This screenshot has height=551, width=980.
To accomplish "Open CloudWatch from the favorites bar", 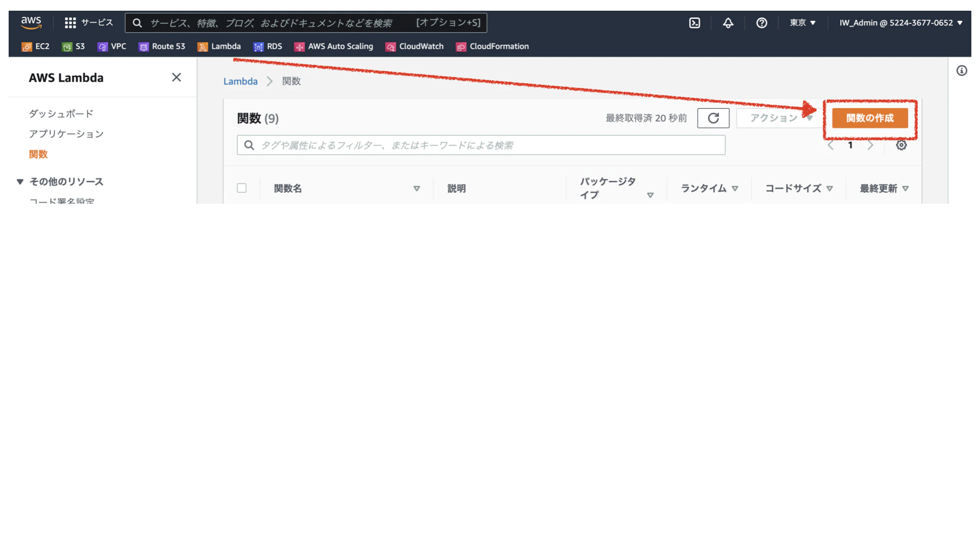I will point(415,46).
